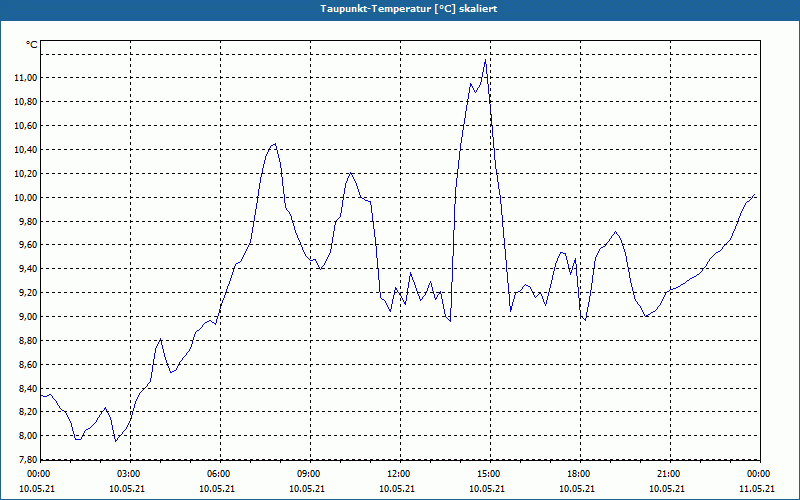800x500 pixels.
Task: Click the blue curve's highest peak near 15:00
Action: 485,60
